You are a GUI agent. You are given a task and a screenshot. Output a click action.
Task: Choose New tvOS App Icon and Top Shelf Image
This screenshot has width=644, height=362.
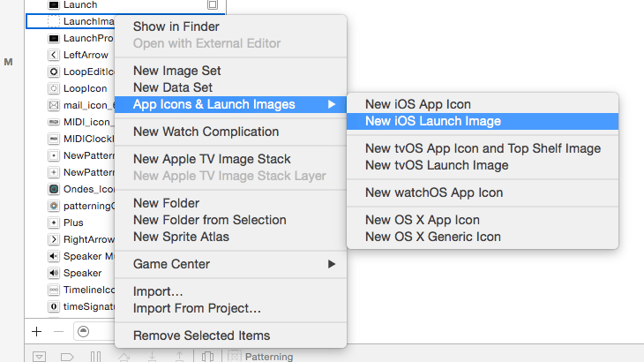click(483, 148)
